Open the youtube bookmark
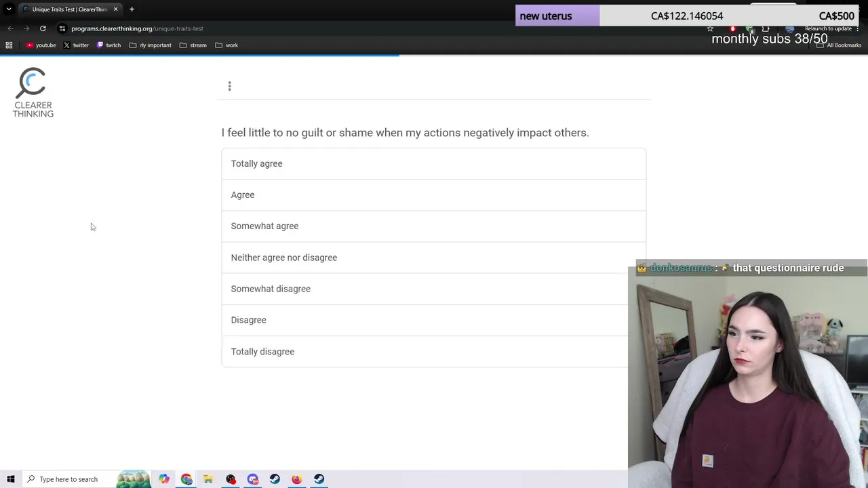Screen dimensions: 868x488 41,45
